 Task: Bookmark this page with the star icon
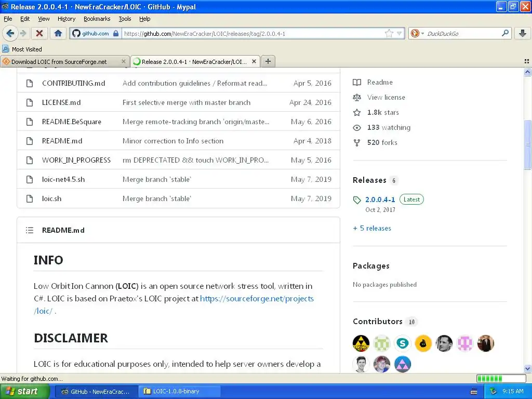coord(389,33)
